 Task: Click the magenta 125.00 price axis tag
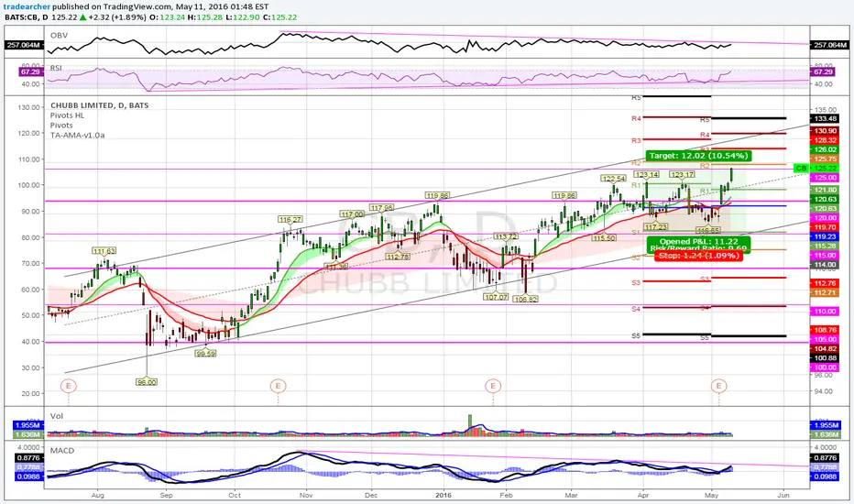click(825, 178)
